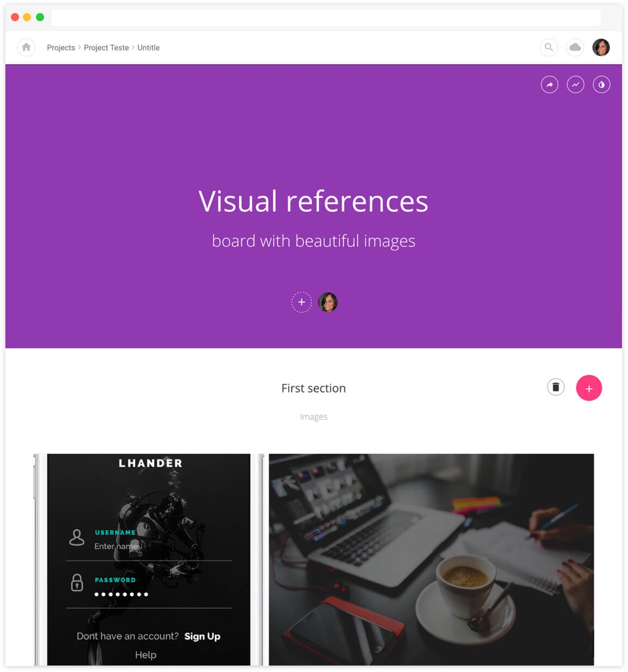Add a collaborator with dashed plus icon
The width and height of the screenshot is (628, 672).
coord(301,302)
